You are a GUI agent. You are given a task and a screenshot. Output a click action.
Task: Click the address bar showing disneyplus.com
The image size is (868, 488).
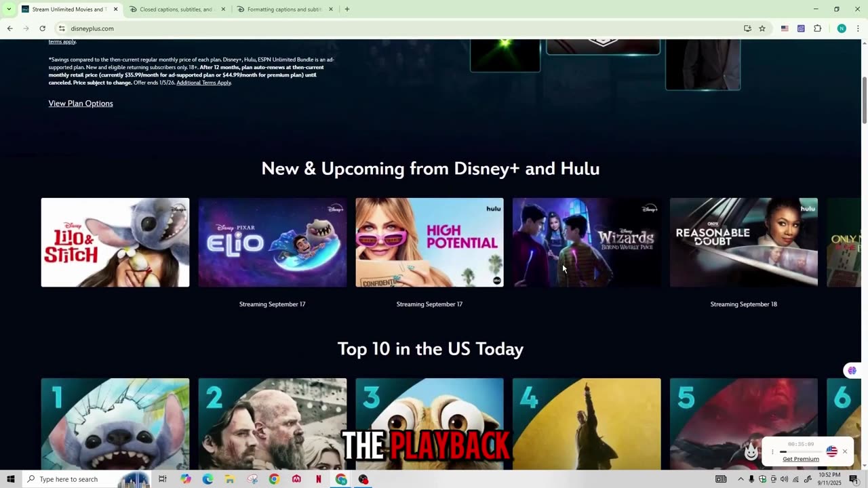(400, 28)
